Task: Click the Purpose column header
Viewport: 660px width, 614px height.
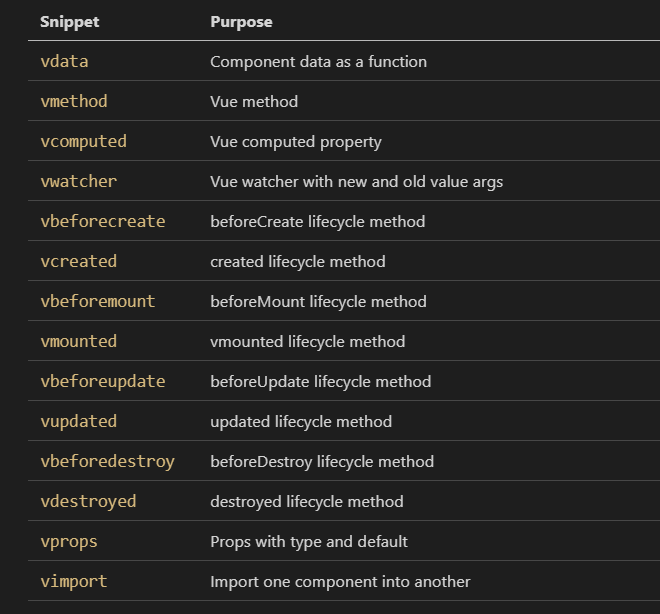Action: pos(241,22)
